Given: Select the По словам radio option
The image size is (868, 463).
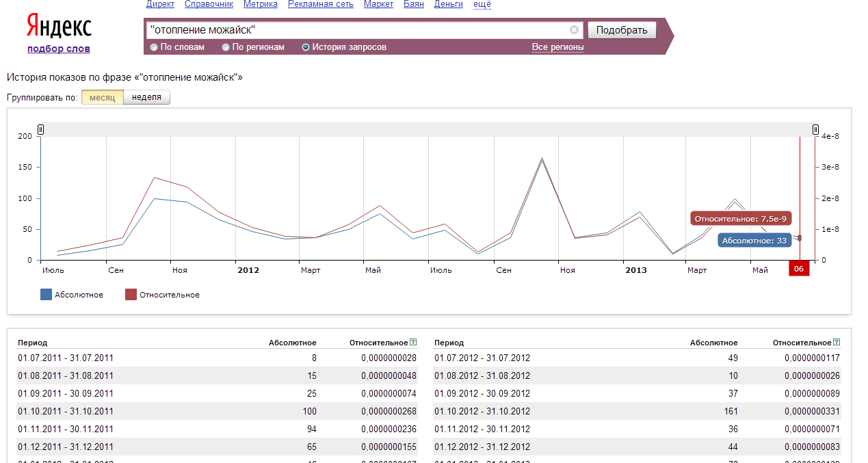Looking at the screenshot, I should point(154,47).
